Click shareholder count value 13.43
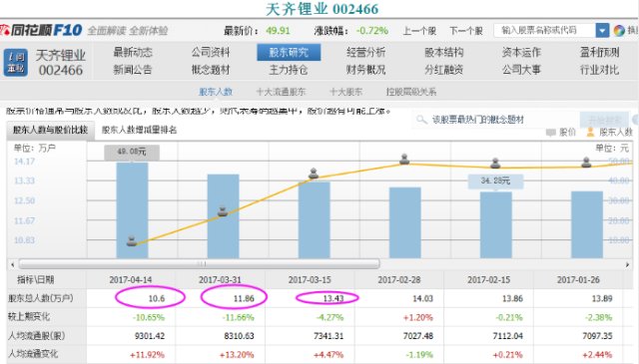This screenshot has width=639, height=364. tap(333, 299)
